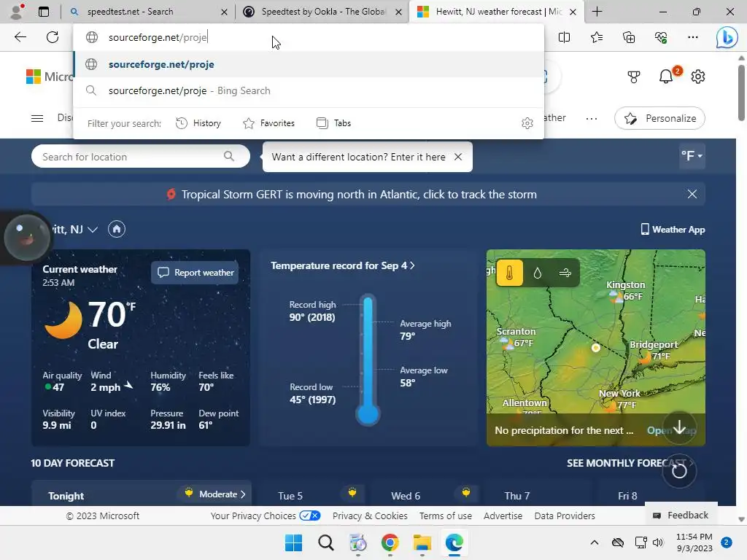Open a new tab with the plus button
Image resolution: width=747 pixels, height=560 pixels.
[x=597, y=12]
